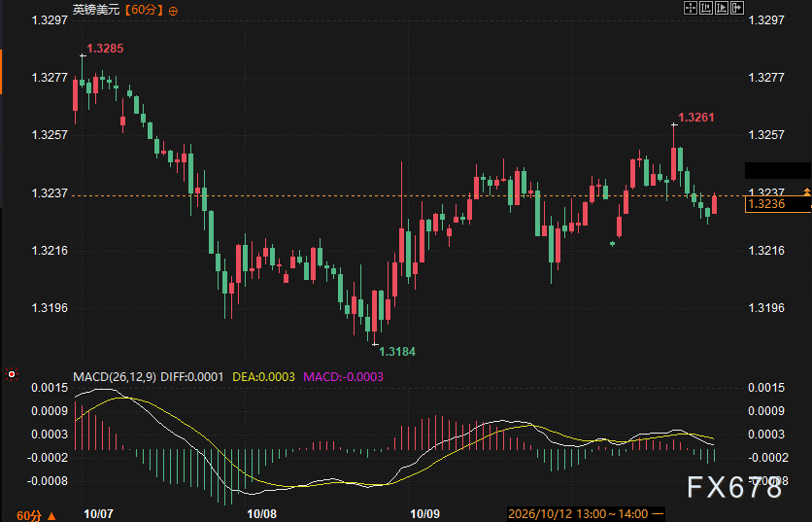Click the MACD(26,12,9) indicator label
This screenshot has height=522, width=812.
(x=115, y=377)
